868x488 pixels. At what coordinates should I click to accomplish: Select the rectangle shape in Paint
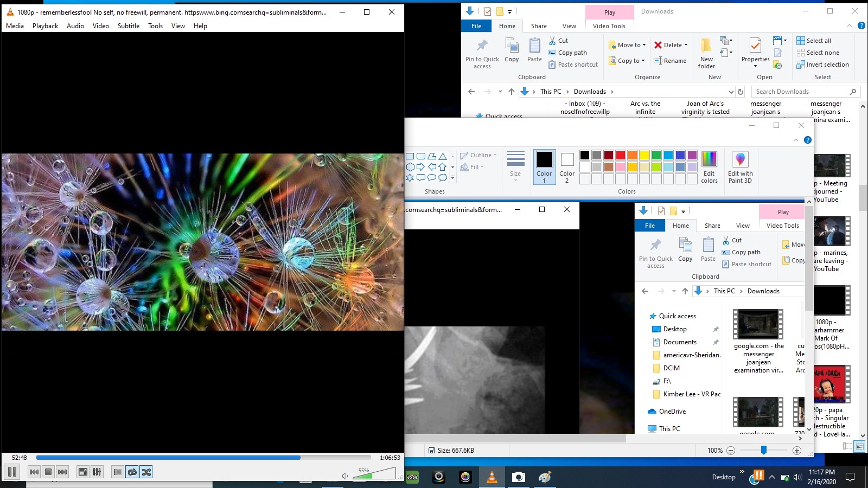pos(410,156)
